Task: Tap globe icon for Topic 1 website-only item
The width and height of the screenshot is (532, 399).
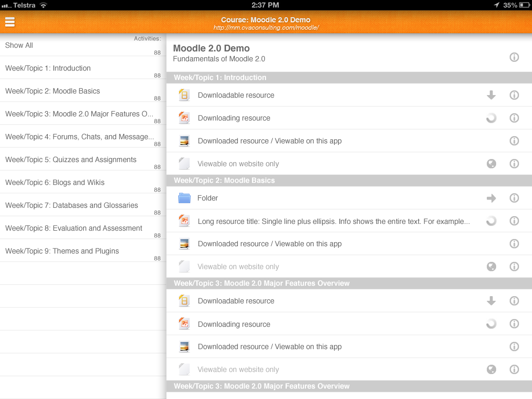Action: [491, 164]
